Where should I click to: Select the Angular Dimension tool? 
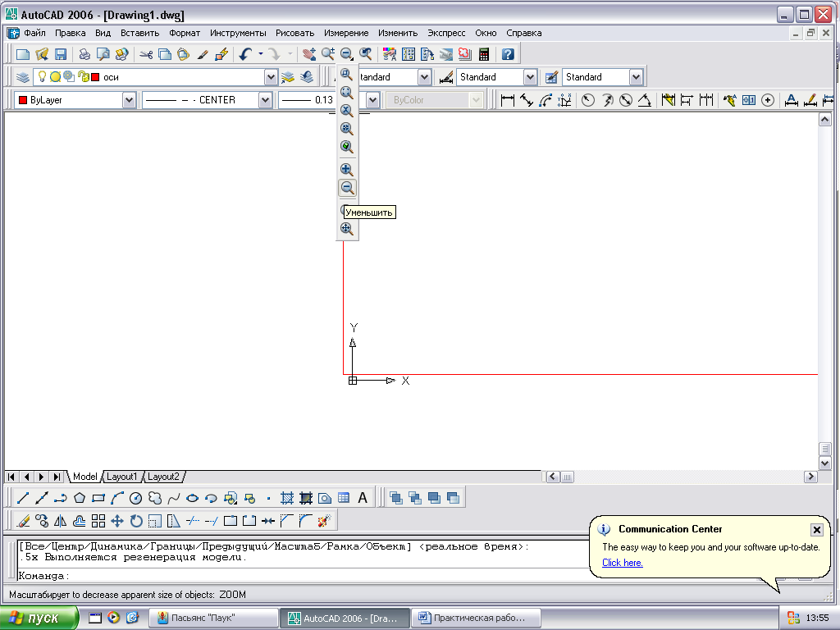click(x=645, y=100)
